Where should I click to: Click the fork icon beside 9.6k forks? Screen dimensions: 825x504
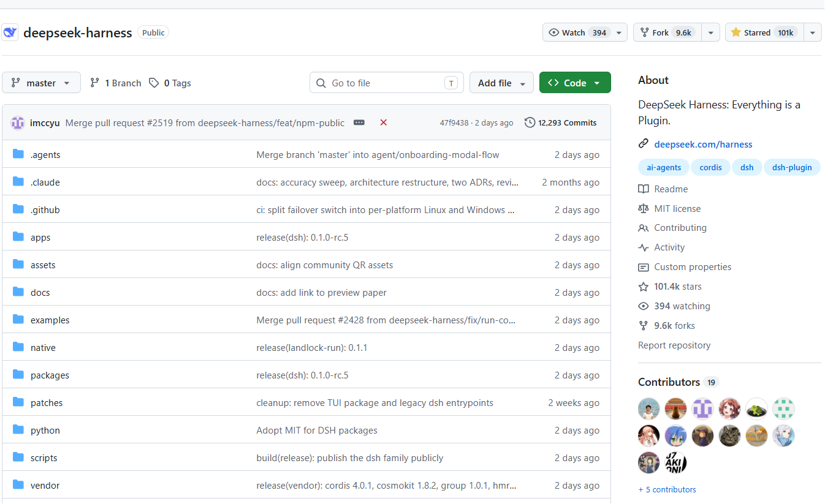point(643,326)
